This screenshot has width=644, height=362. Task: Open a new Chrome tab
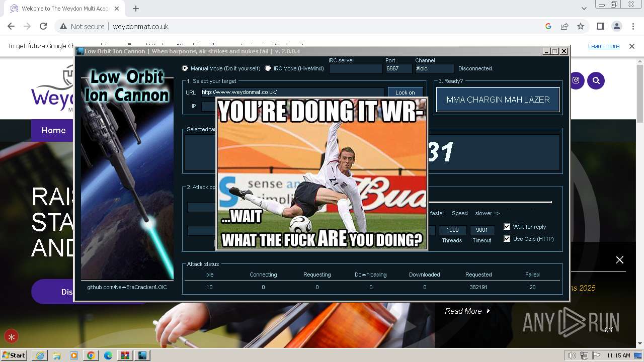tap(136, 9)
